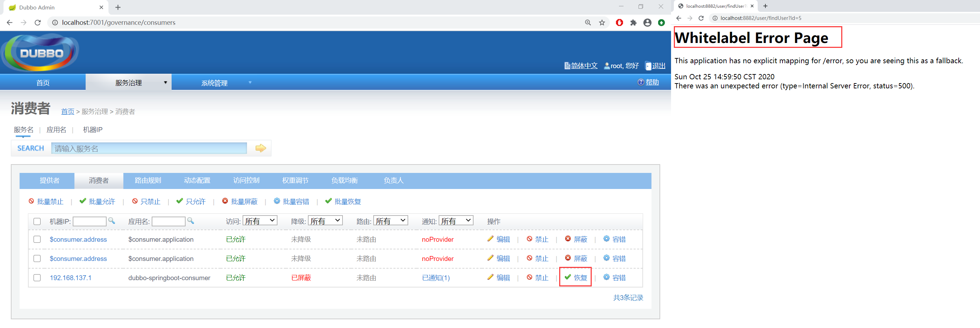Open the zoom magnifier in address bar
The width and height of the screenshot is (980, 328).
click(x=588, y=23)
